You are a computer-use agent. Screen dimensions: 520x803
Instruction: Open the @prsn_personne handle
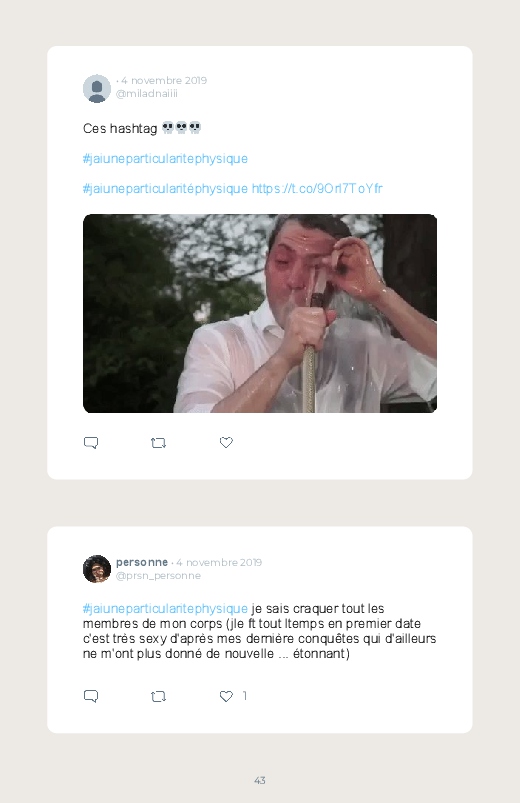coord(158,576)
